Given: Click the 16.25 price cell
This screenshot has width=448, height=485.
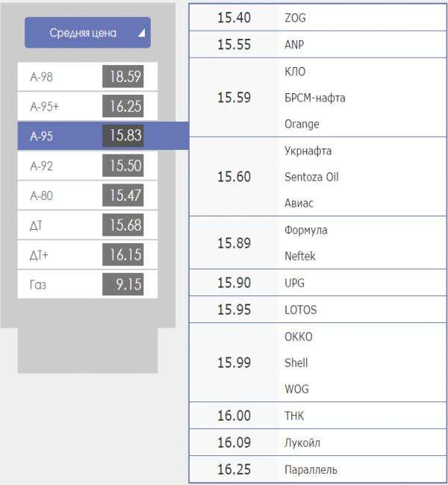Looking at the screenshot, I should click(234, 469).
